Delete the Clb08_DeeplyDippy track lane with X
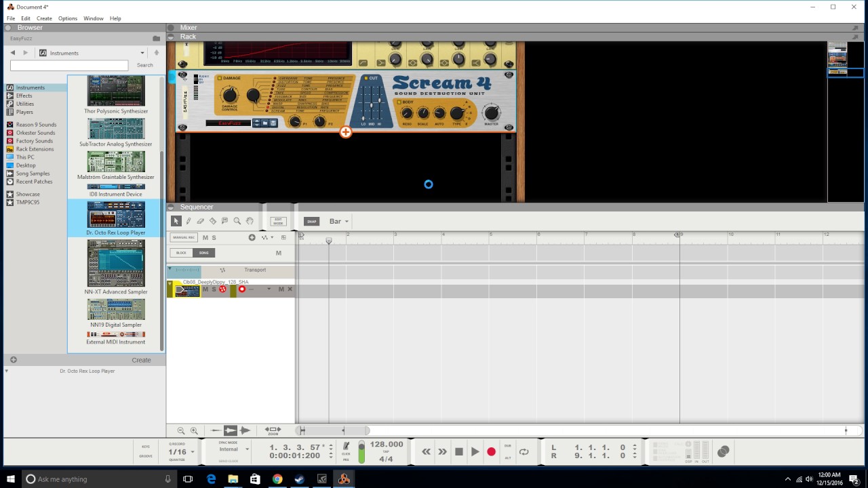868x488 pixels. pos(290,289)
